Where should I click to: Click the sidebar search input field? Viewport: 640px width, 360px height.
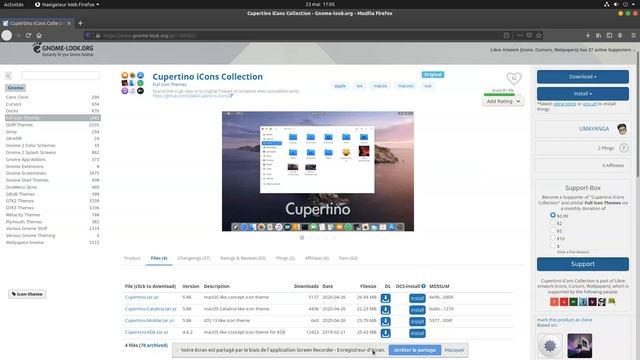click(60, 76)
